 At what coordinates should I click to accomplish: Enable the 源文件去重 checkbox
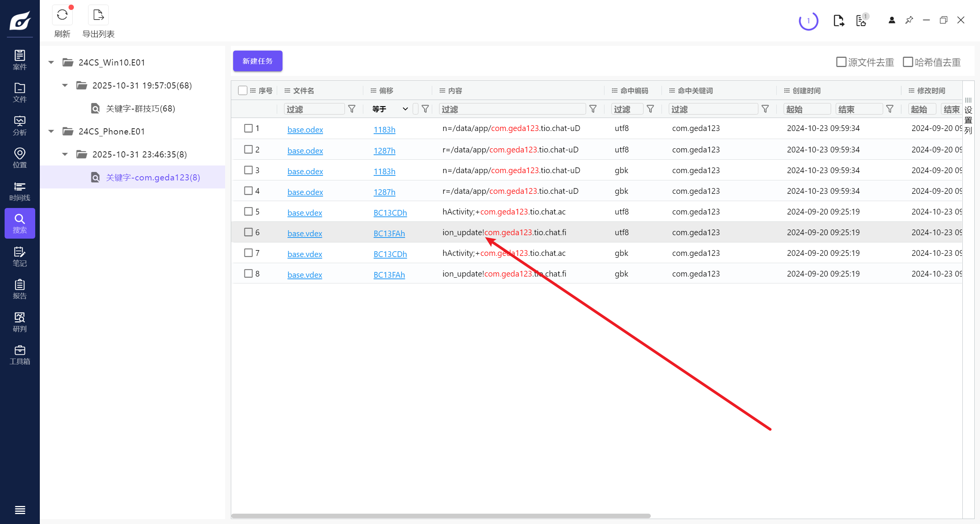pos(841,62)
